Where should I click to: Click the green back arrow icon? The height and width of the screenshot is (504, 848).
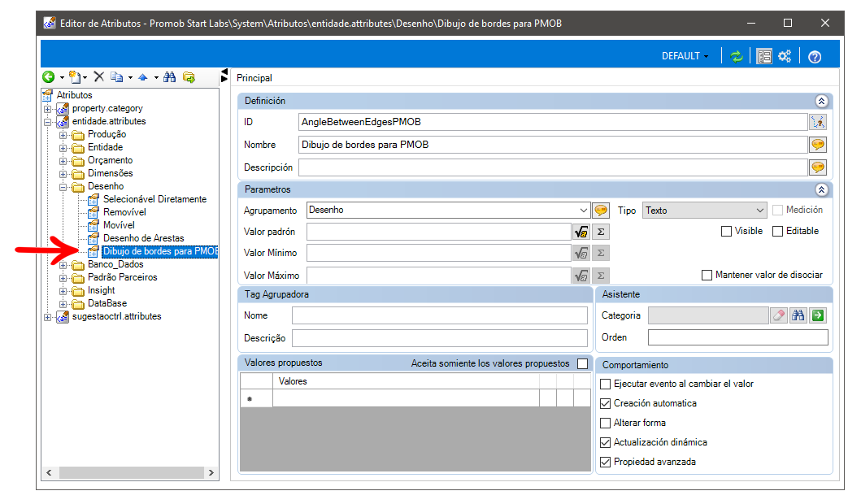[49, 77]
